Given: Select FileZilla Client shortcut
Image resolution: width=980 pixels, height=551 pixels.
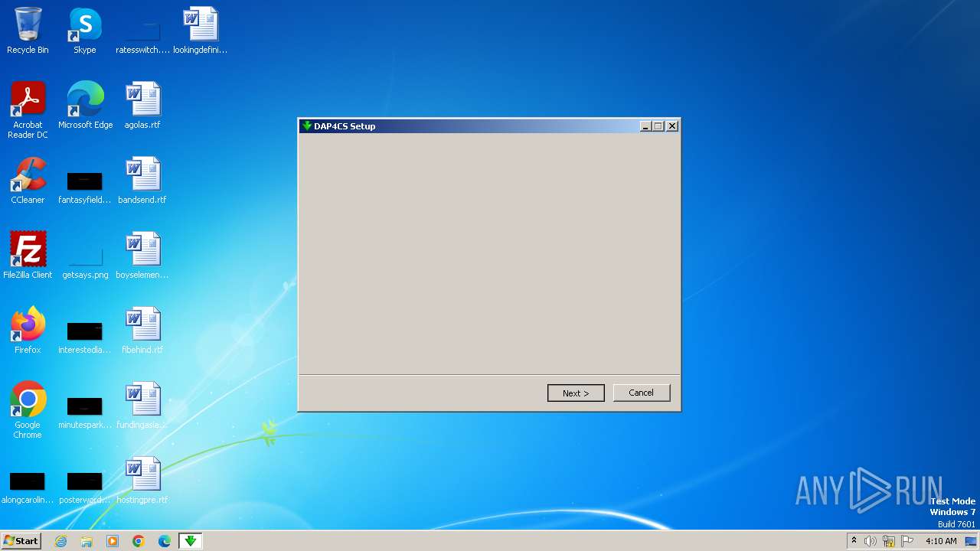Looking at the screenshot, I should [28, 256].
